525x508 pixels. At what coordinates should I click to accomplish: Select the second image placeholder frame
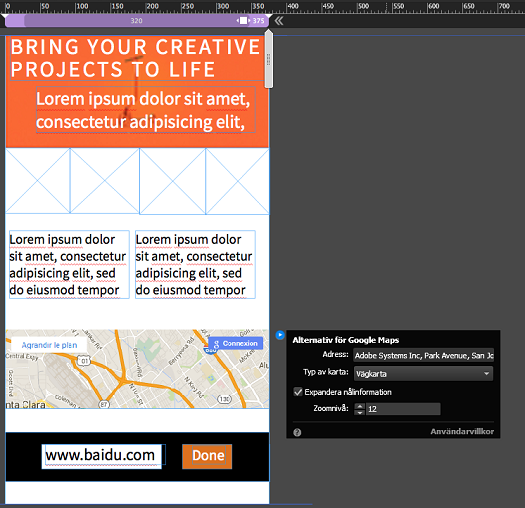104,180
